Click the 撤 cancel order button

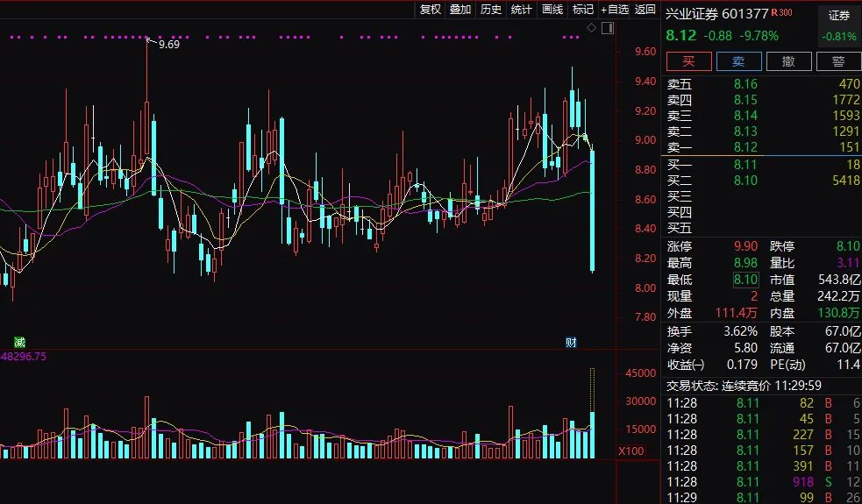[788, 61]
